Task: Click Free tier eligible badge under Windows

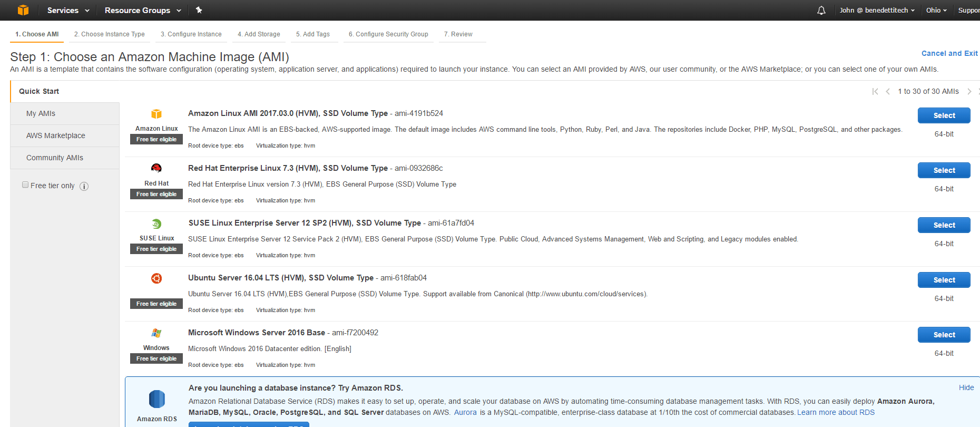Action: [x=156, y=358]
